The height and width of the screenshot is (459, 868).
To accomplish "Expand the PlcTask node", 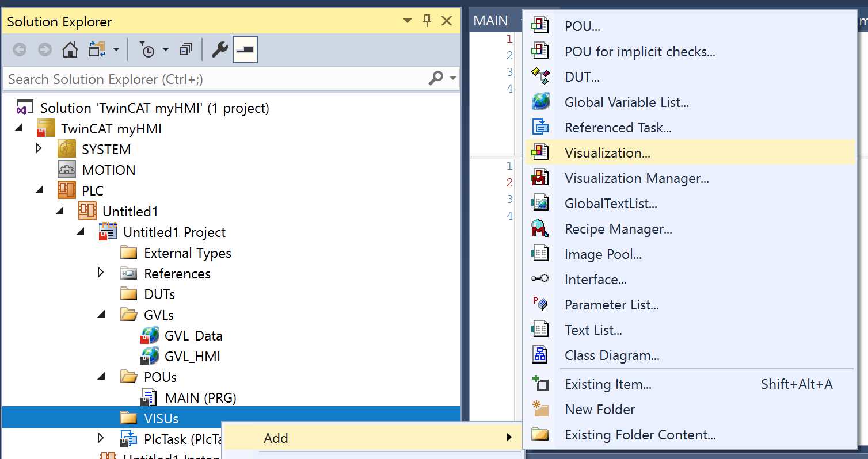I will coord(101,438).
